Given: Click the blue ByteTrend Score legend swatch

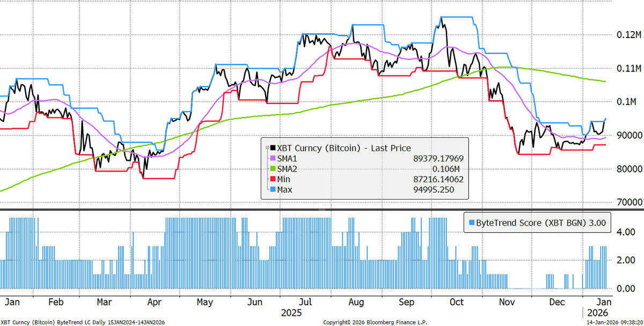Looking at the screenshot, I should tap(472, 223).
